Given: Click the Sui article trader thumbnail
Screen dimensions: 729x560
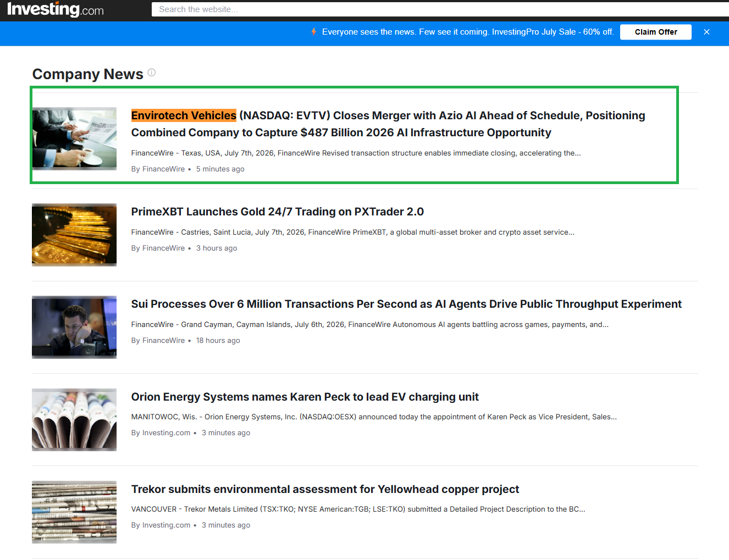Looking at the screenshot, I should coord(74,328).
